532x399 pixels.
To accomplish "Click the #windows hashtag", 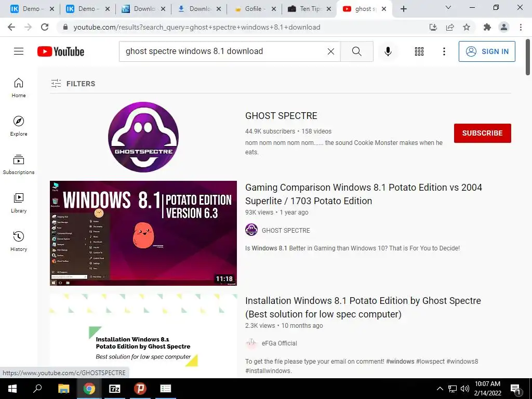I will point(400,362).
